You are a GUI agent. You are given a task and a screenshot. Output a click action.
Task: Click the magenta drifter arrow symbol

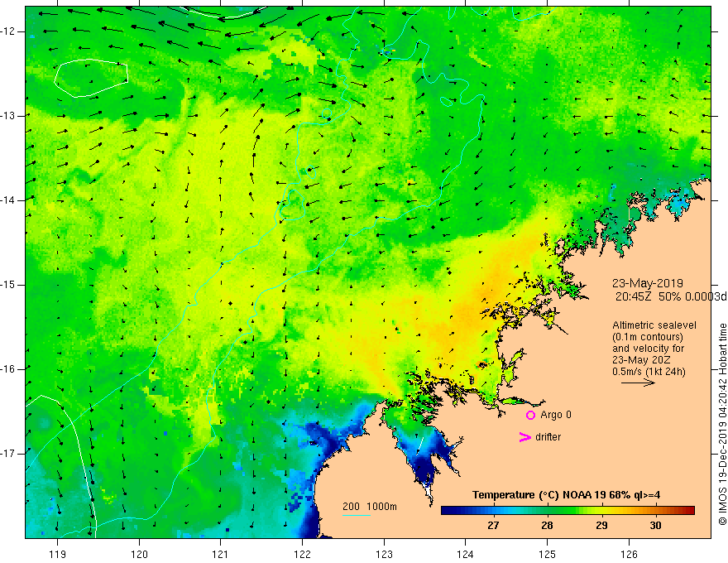click(x=524, y=437)
